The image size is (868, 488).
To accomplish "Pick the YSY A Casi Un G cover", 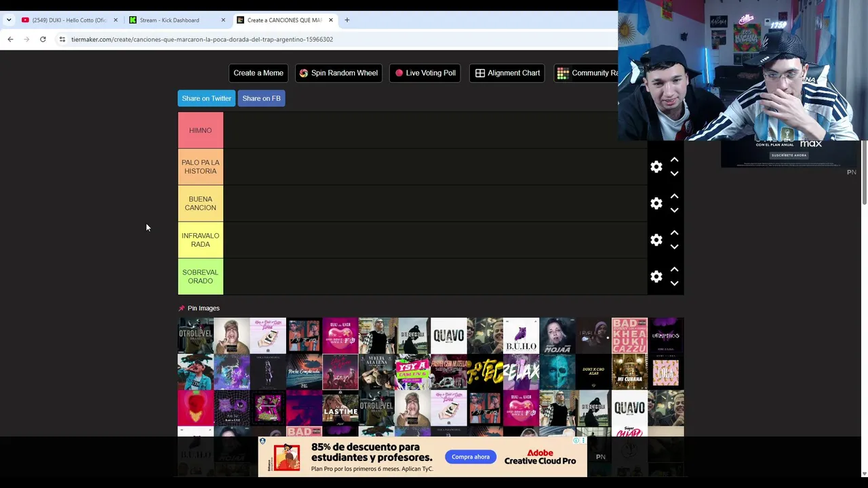I will 412,372.
